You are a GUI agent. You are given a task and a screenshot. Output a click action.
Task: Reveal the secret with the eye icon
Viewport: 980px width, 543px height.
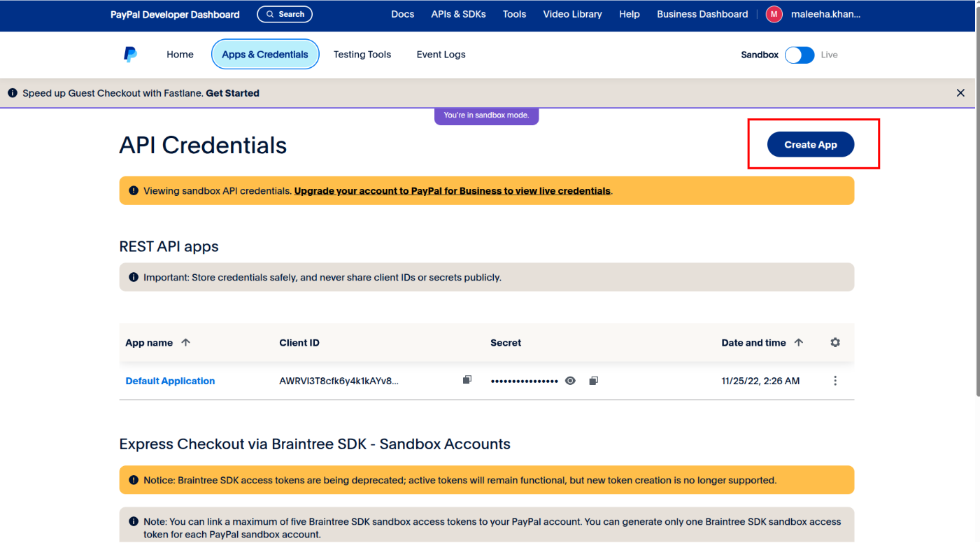pyautogui.click(x=571, y=381)
